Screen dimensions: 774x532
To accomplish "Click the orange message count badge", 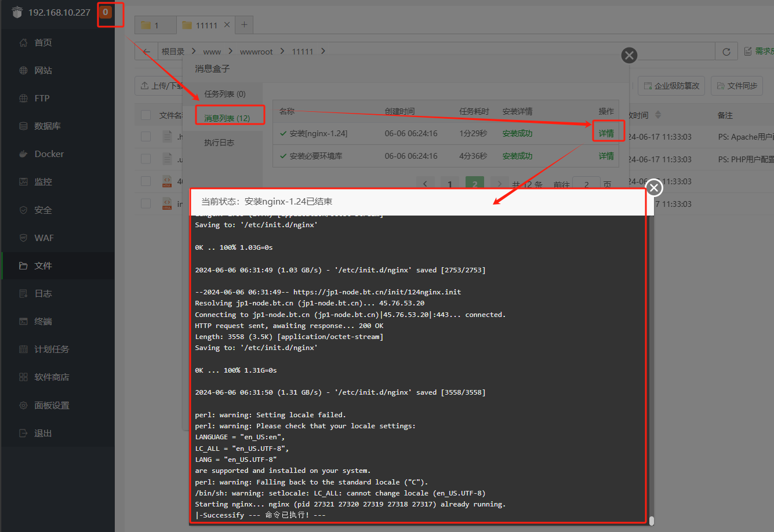I will click(x=105, y=12).
